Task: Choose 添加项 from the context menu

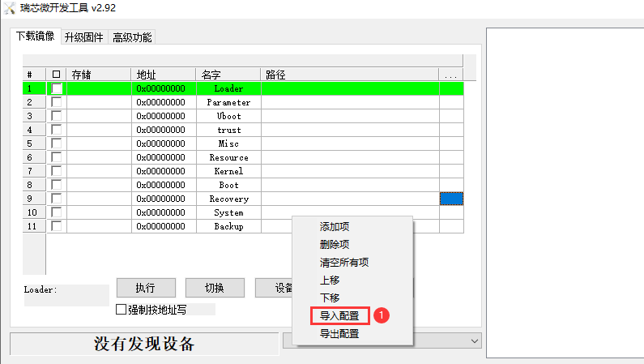Action: (x=335, y=226)
